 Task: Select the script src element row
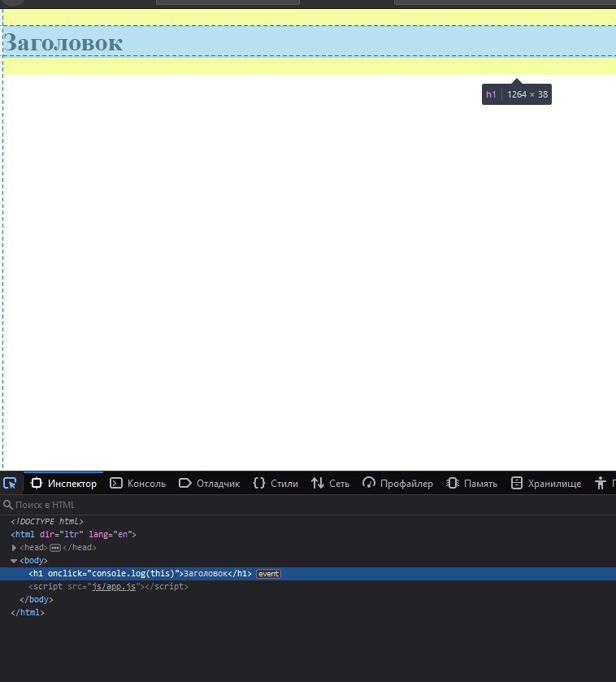pos(308,586)
